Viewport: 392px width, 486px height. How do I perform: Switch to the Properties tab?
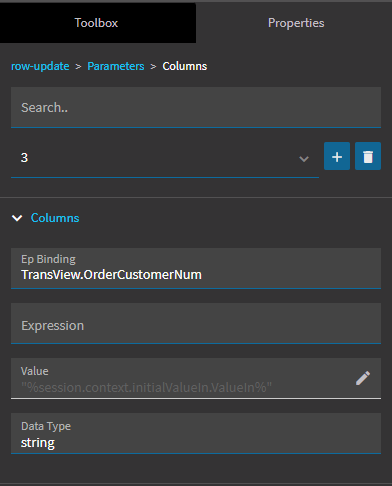(x=296, y=23)
